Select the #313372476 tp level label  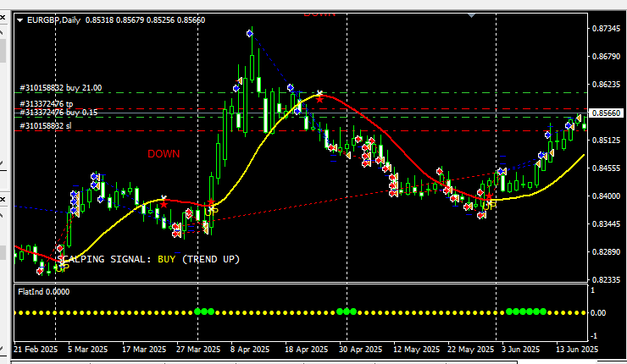pyautogui.click(x=47, y=104)
